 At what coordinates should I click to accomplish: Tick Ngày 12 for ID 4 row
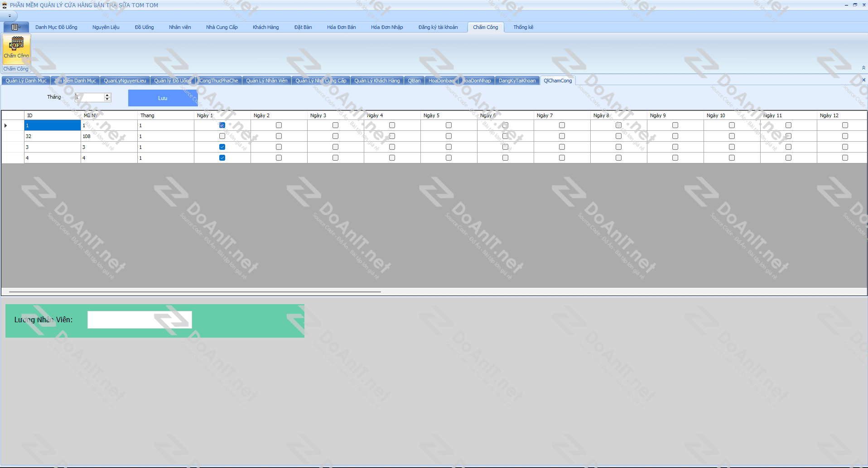pyautogui.click(x=845, y=158)
